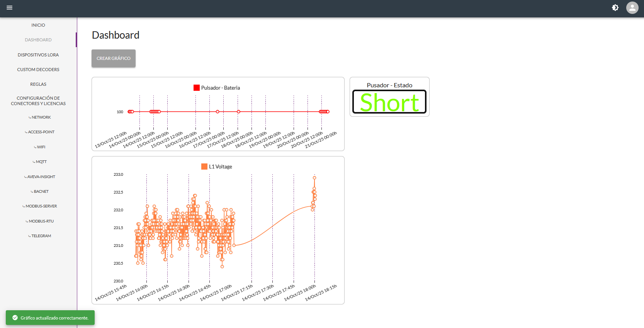Open the hamburger navigation menu

[10, 8]
